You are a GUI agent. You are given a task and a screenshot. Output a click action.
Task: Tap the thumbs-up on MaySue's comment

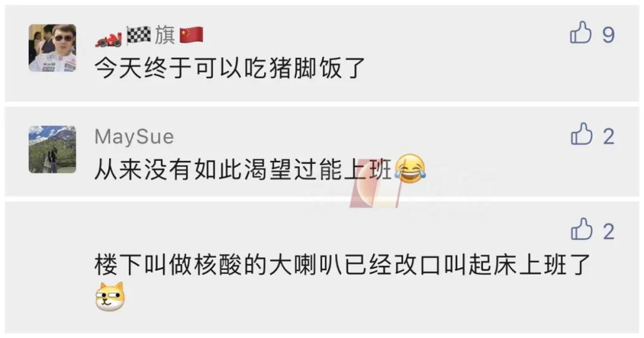pyautogui.click(x=581, y=134)
